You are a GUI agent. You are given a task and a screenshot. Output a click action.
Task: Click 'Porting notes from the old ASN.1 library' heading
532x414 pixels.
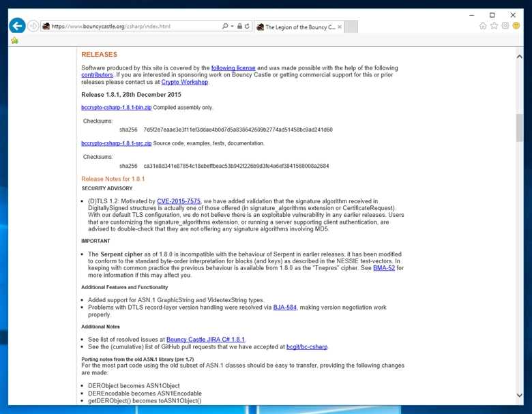137,359
